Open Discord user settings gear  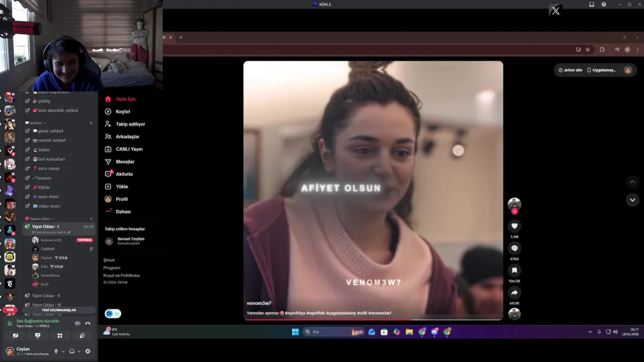coord(88,351)
